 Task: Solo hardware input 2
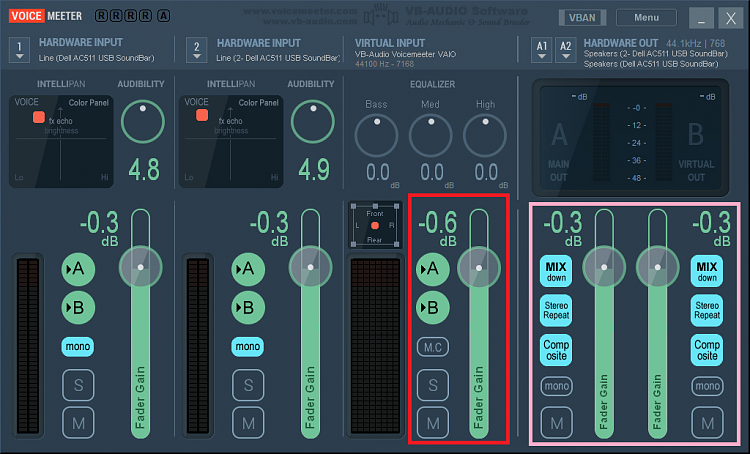(x=248, y=385)
